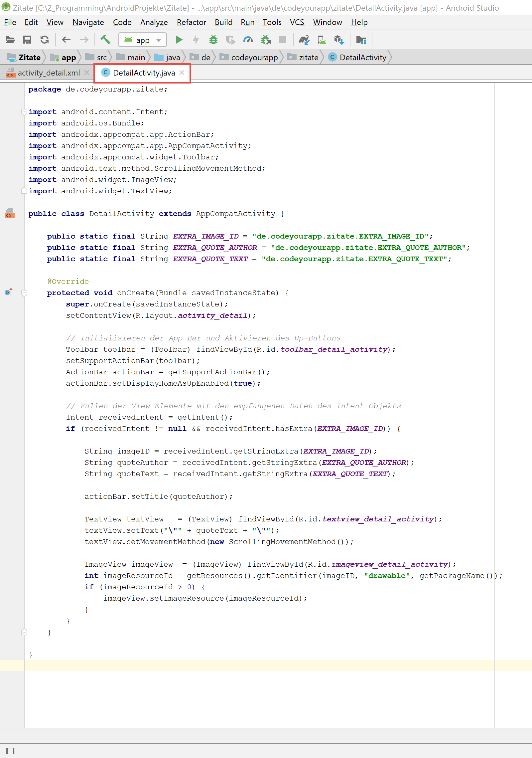The image size is (532, 758).
Task: Open the SDK Manager icon
Action: coord(339,40)
